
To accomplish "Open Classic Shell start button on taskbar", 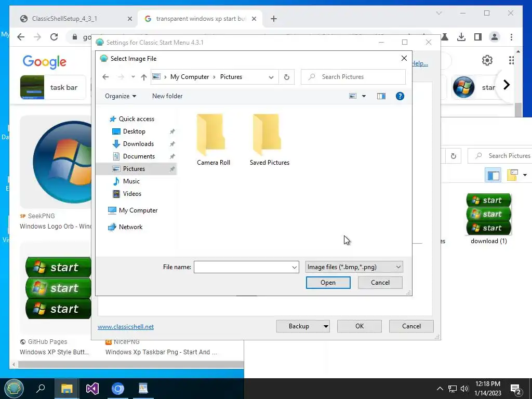I will [14, 389].
